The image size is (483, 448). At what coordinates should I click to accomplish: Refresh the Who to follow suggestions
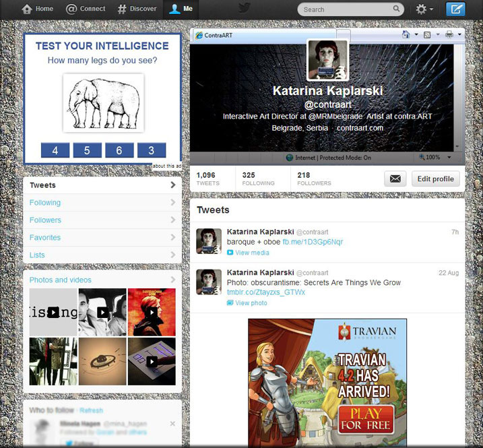(91, 410)
